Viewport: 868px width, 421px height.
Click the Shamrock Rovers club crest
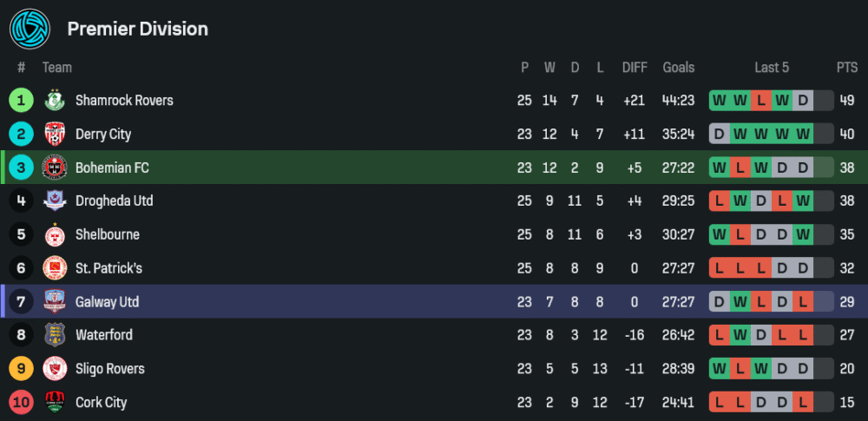(x=55, y=101)
